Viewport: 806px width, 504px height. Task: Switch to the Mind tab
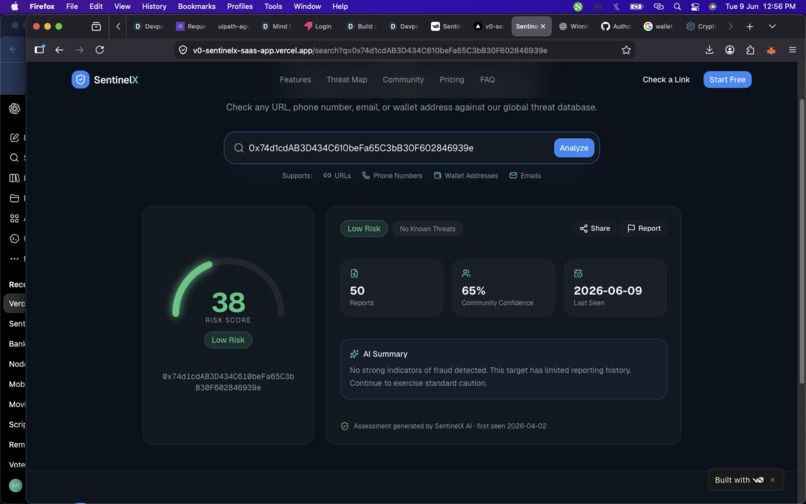[276, 26]
